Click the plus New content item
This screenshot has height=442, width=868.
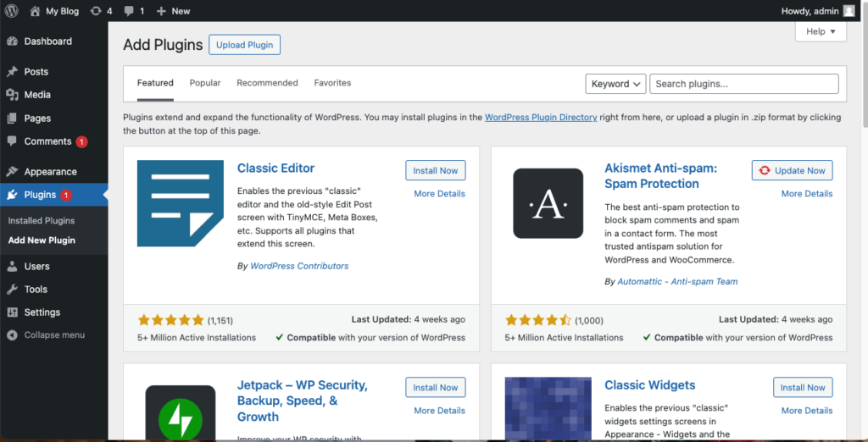pos(173,11)
